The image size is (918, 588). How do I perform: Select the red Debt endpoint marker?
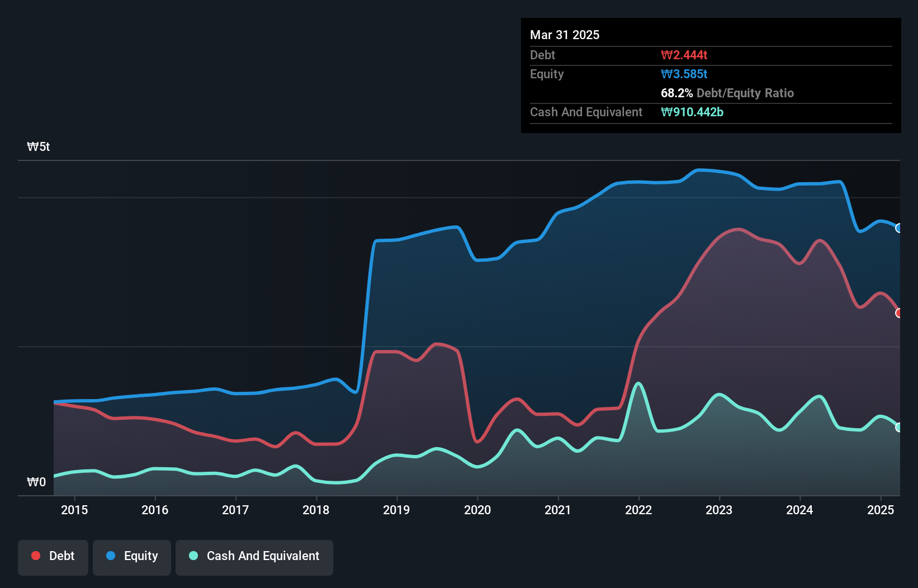(899, 313)
